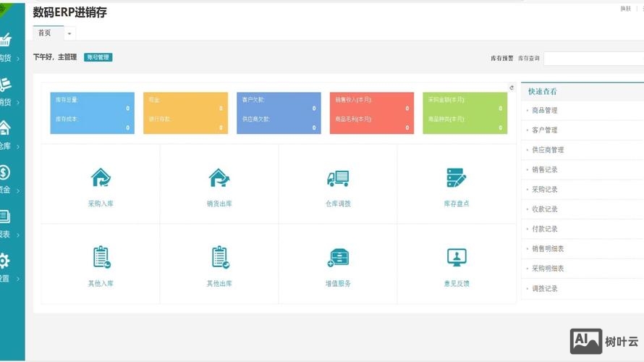Open the 购货 purchasing basket icon in sidebar
This screenshot has height=362, width=644.
pyautogui.click(x=5, y=40)
